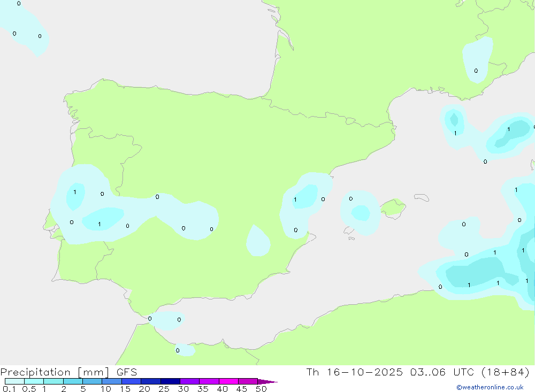The width and height of the screenshot is (535, 392).
Task: Select the legend swatch between 45 and 50
Action: [248, 381]
